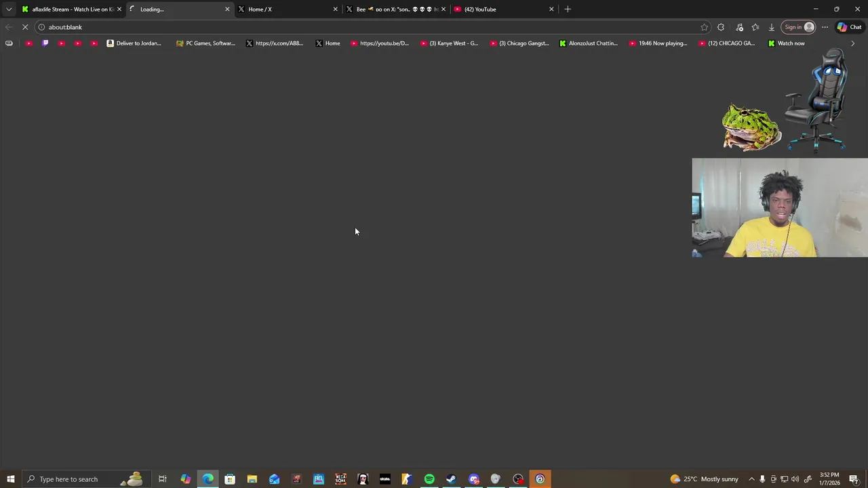Switch to the Bee on X tab
Screen dimensions: 868x488
tap(395, 9)
